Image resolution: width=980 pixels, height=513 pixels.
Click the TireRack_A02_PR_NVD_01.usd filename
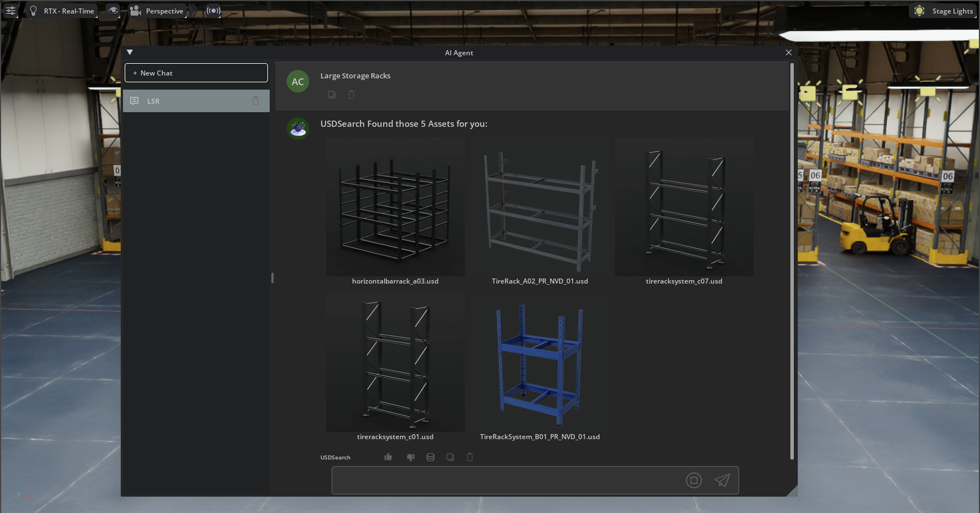[x=540, y=281]
